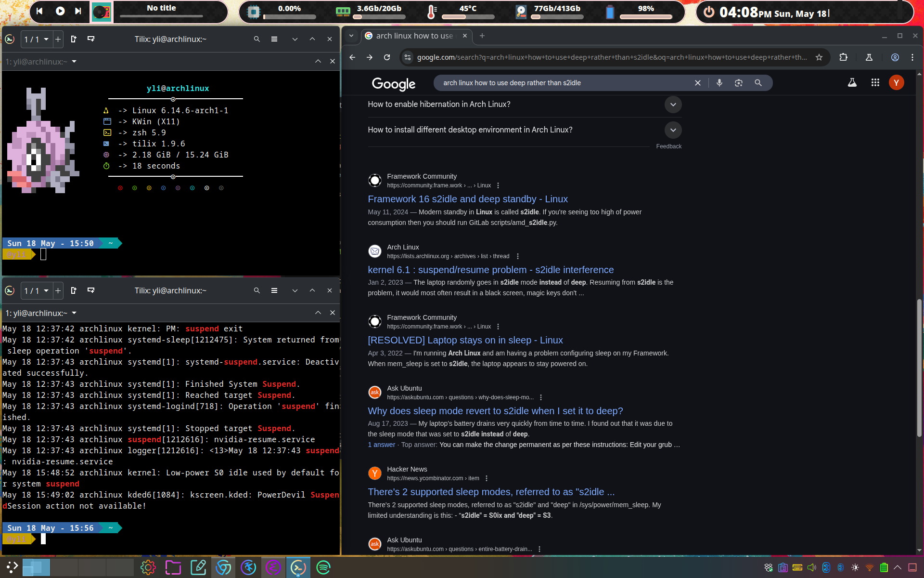Open the Google apps grid

tap(875, 83)
